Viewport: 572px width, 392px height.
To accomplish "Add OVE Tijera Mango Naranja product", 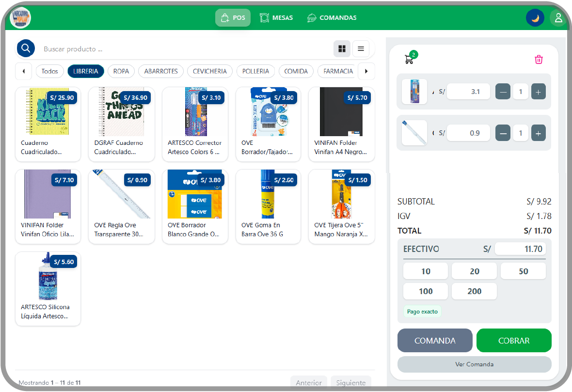I will tap(341, 206).
